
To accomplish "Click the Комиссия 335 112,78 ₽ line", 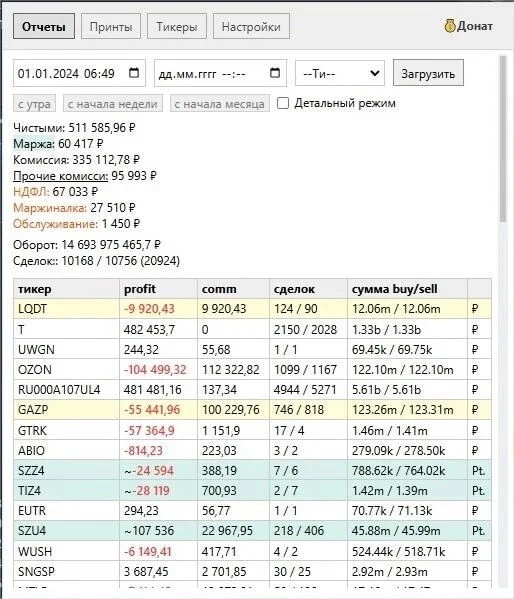I will click(76, 160).
